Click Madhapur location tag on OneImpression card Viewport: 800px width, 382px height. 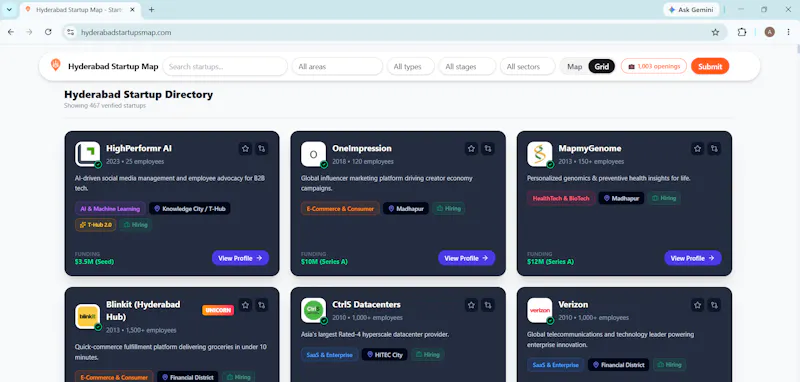[406, 209]
